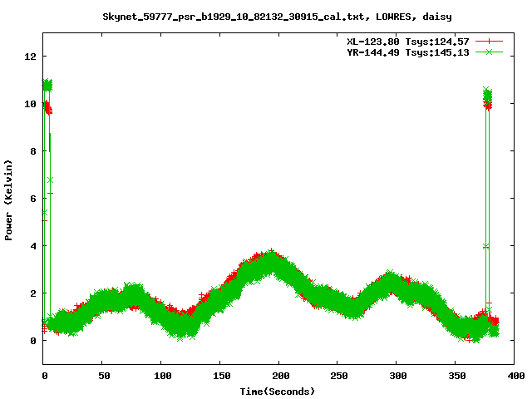The image size is (532, 399).
Task: Click x-axis tick label 150
Action: coord(222,376)
